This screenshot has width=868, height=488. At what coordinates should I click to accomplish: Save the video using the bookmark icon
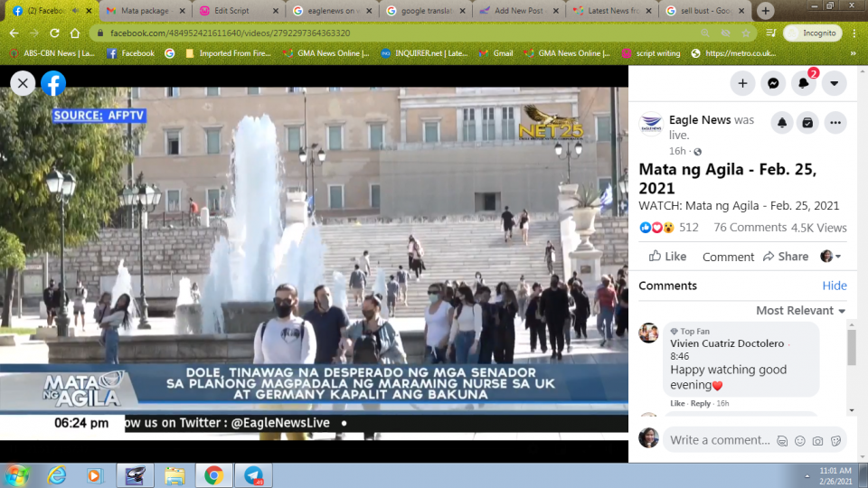[808, 123]
